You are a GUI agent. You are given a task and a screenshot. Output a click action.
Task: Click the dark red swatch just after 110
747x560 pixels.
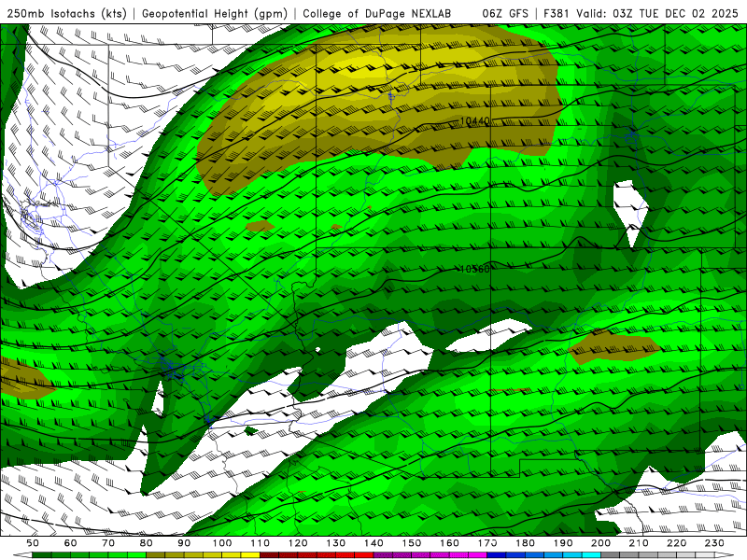pyautogui.click(x=269, y=555)
